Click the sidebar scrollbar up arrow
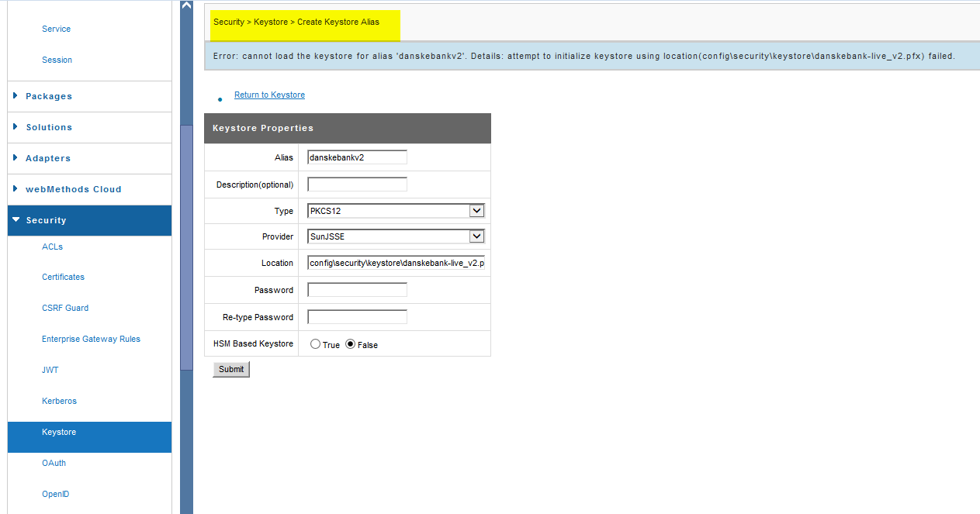The image size is (980, 514). point(185,5)
